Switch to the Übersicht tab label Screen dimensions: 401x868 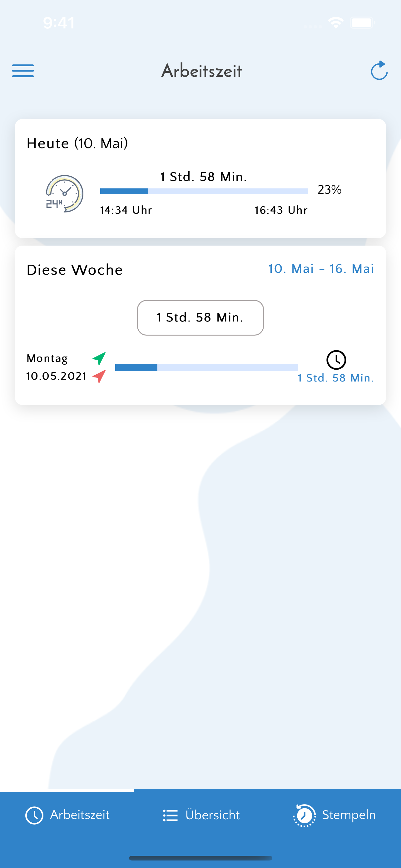(212, 815)
